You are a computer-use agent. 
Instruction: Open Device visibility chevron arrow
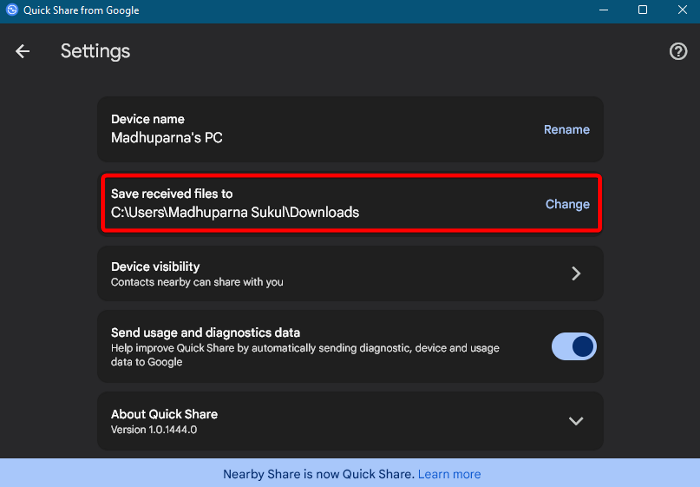point(576,273)
